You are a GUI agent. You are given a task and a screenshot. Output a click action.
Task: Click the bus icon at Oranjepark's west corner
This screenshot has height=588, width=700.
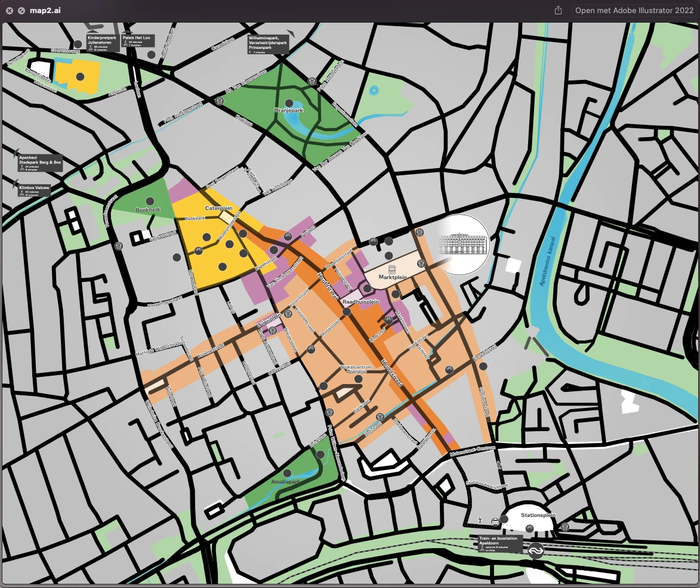[x=219, y=101]
